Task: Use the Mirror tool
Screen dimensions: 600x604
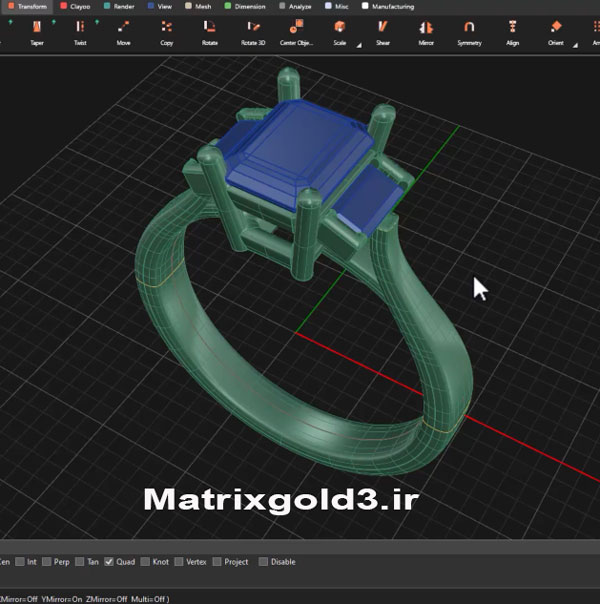Action: (x=426, y=33)
